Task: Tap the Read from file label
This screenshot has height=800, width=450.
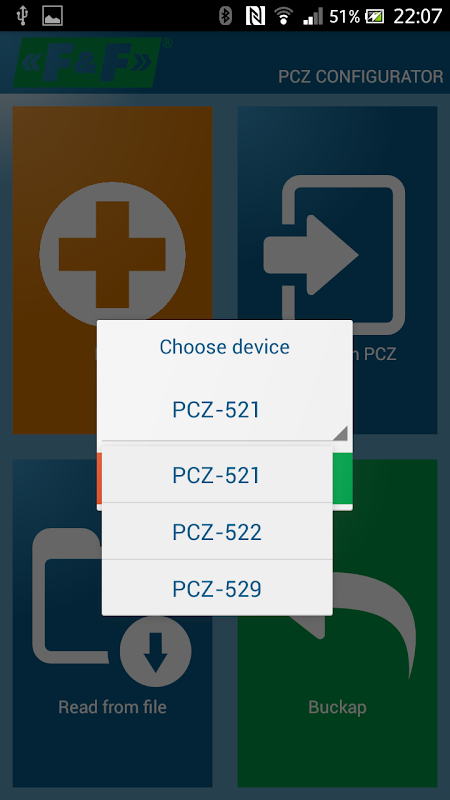Action: click(112, 707)
